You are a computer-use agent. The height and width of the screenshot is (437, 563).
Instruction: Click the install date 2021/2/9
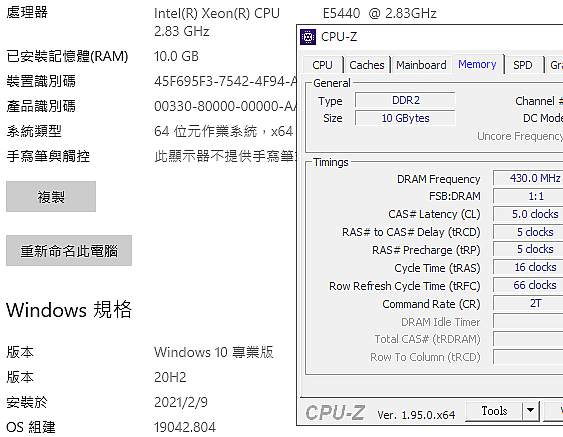(181, 403)
